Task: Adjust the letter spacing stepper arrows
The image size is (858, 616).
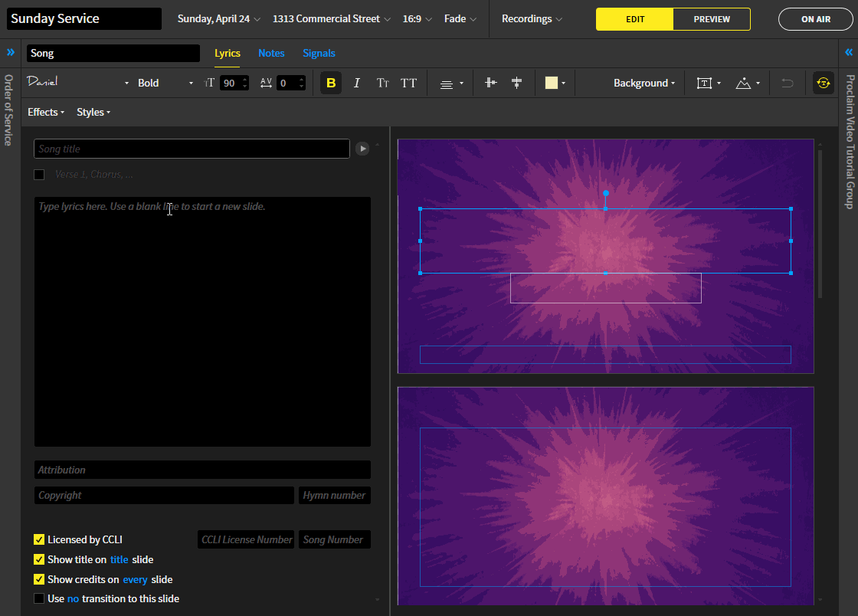Action: 302,83
